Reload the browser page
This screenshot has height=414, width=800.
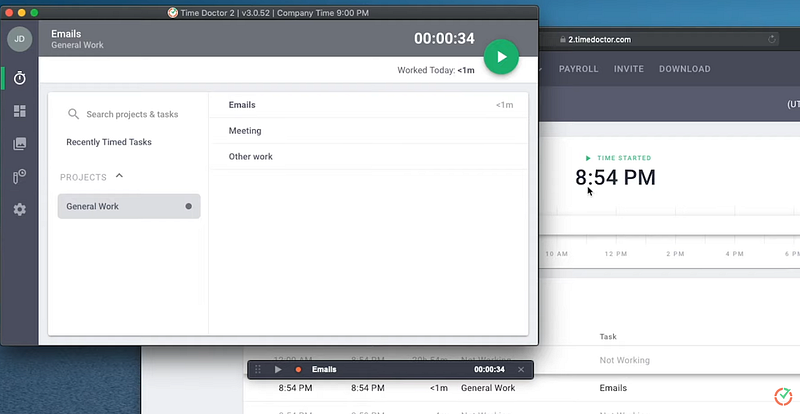coord(772,39)
